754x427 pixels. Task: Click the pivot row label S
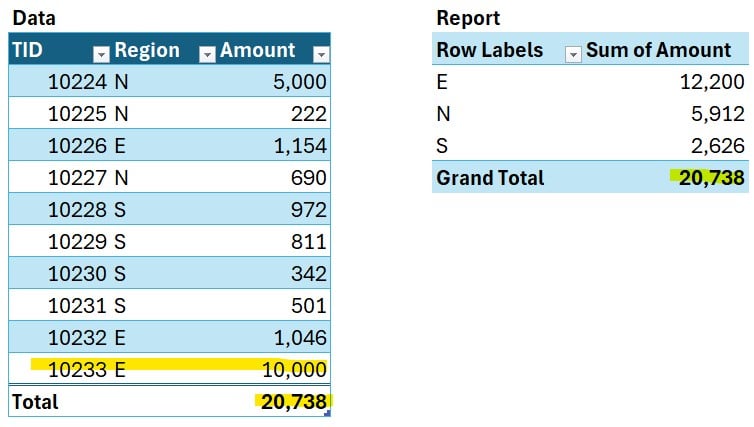pyautogui.click(x=442, y=146)
